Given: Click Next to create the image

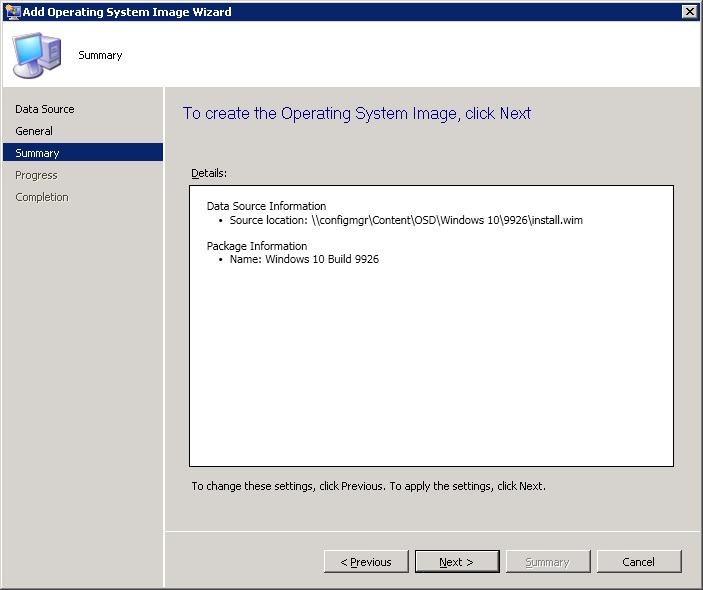Looking at the screenshot, I should 456,562.
